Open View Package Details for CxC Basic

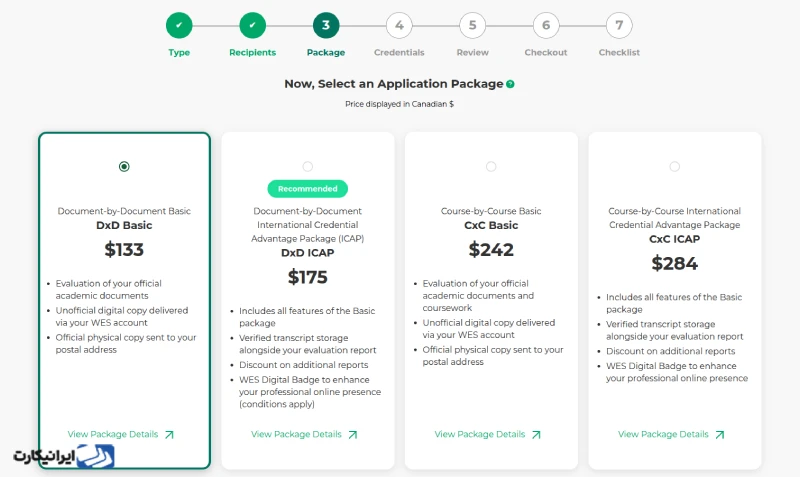488,434
